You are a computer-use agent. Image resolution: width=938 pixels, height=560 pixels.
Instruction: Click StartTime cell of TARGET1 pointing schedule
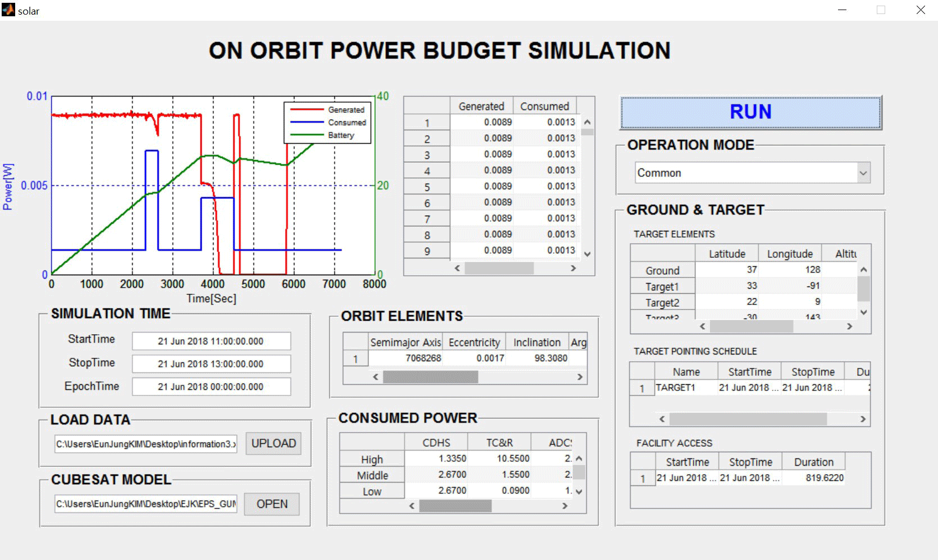click(749, 388)
